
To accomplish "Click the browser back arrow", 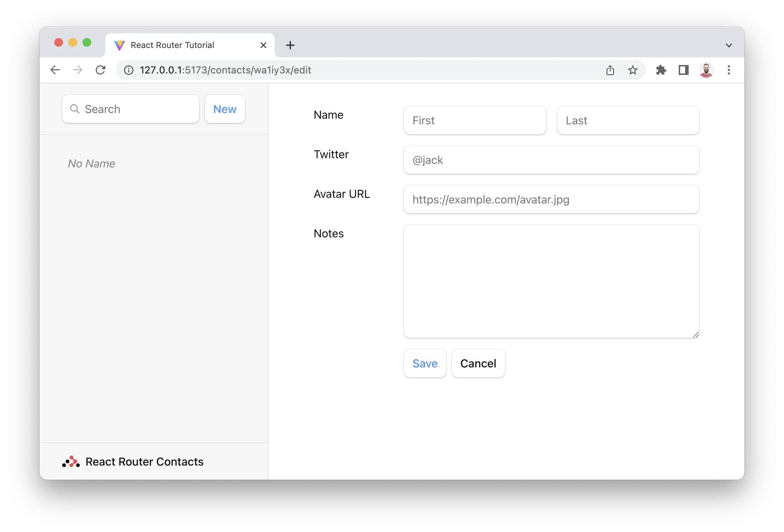I will pyautogui.click(x=55, y=70).
